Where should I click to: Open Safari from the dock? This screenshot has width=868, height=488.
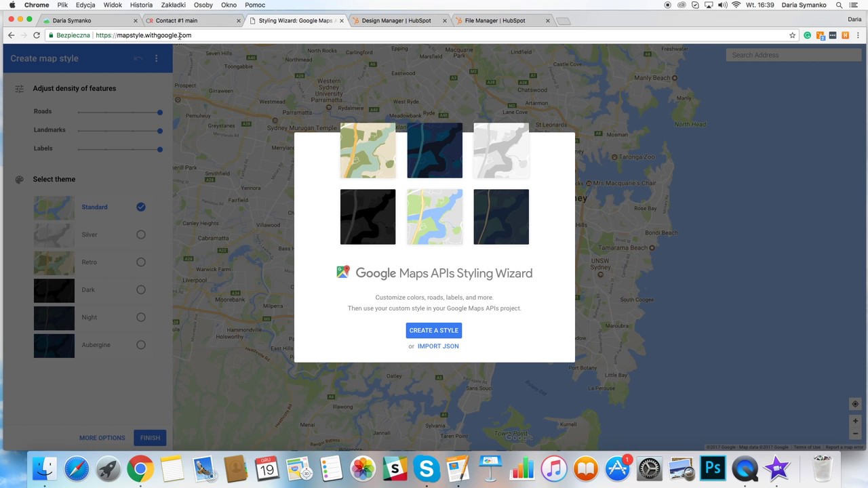coord(77,468)
